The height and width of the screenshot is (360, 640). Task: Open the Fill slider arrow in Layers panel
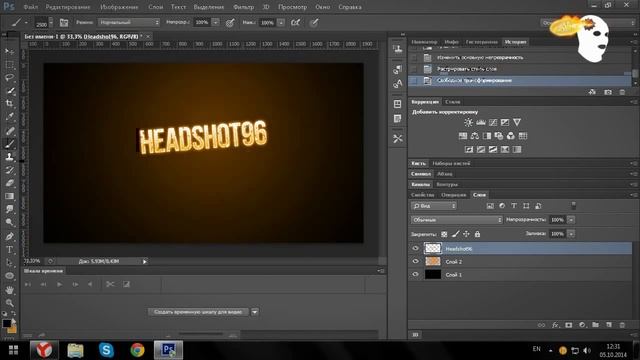(571, 234)
